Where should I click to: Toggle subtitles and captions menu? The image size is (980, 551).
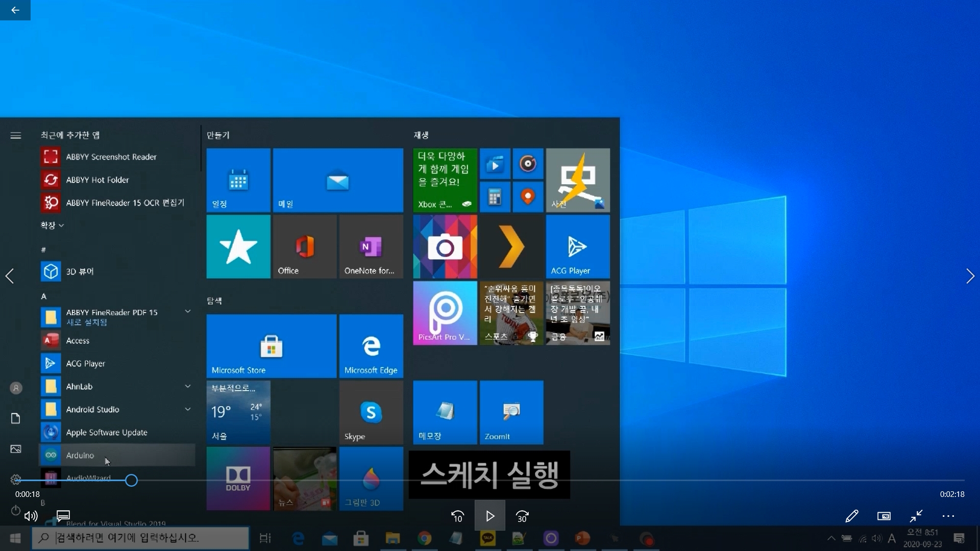pyautogui.click(x=63, y=516)
